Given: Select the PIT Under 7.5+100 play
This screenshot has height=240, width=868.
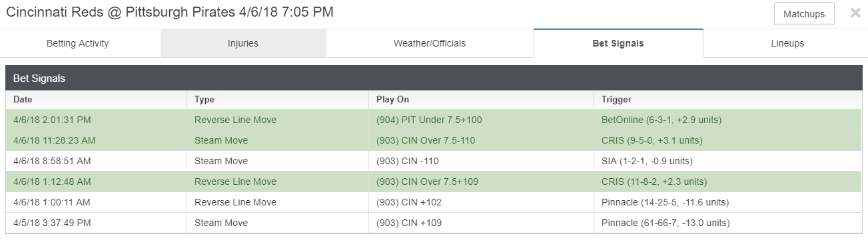Looking at the screenshot, I should coord(429,120).
